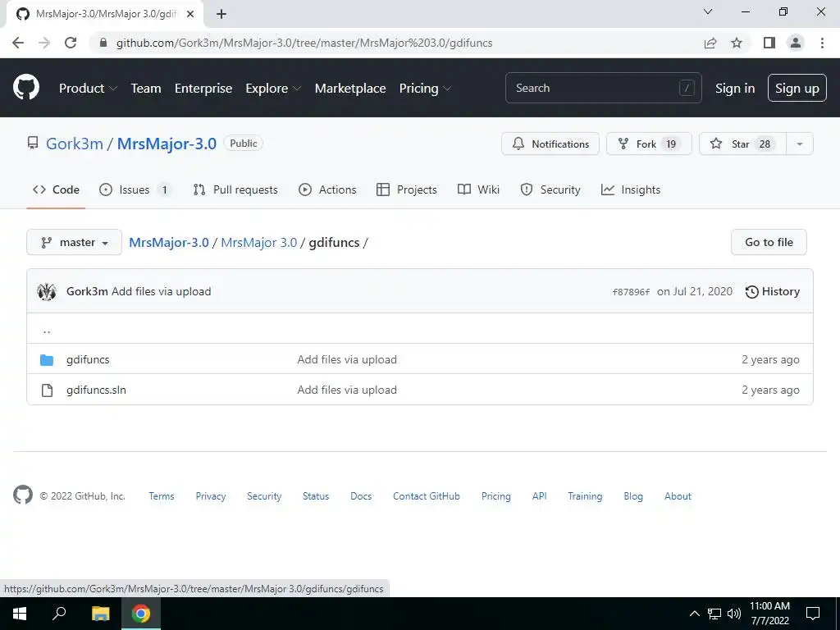Open the Marketplace link
Viewport: 840px width, 630px height.
350,88
